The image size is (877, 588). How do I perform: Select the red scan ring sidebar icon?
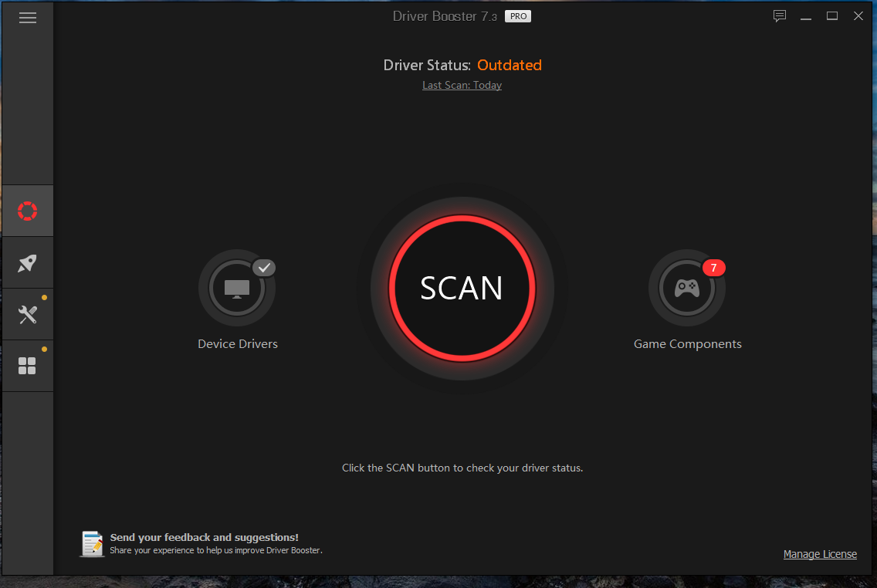click(x=28, y=211)
